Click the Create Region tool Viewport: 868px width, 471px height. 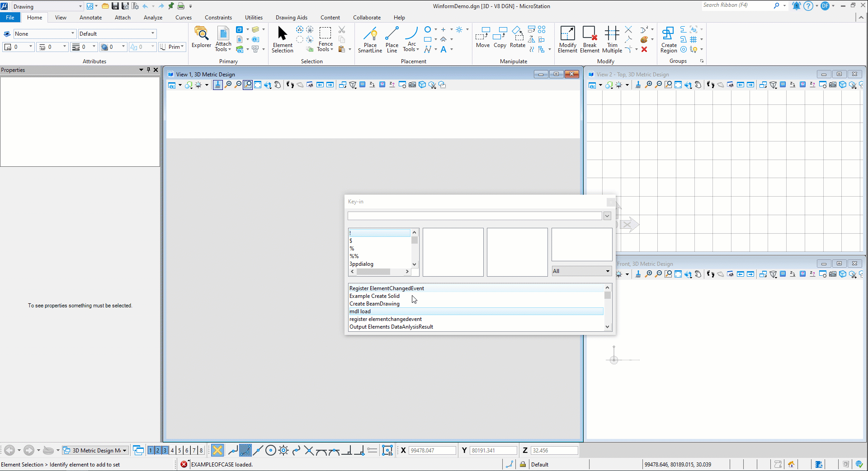669,39
